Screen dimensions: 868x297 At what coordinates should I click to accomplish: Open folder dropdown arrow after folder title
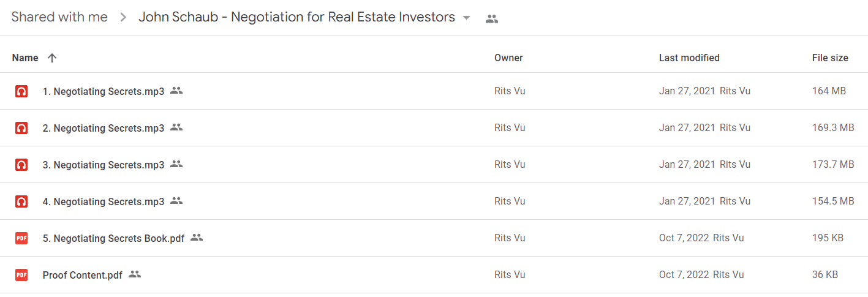point(467,18)
